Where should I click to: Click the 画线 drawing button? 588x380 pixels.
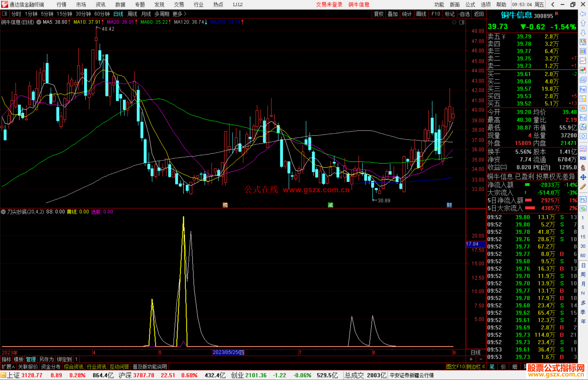coord(421,14)
